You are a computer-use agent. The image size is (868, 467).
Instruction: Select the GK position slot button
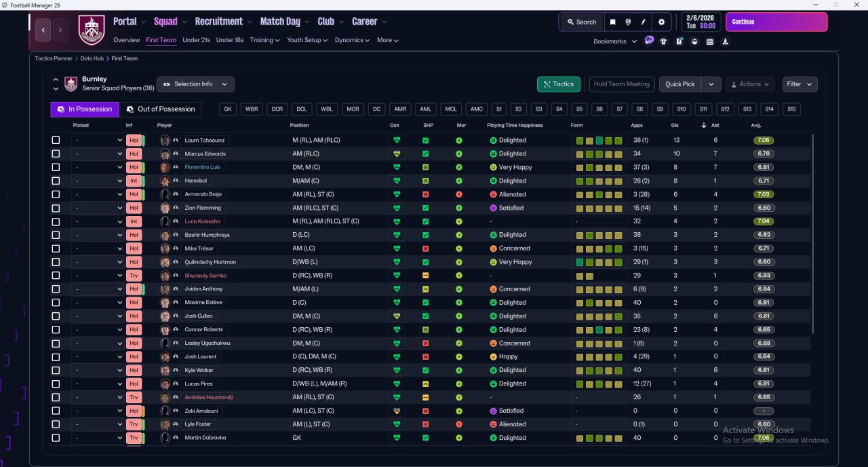tap(228, 109)
